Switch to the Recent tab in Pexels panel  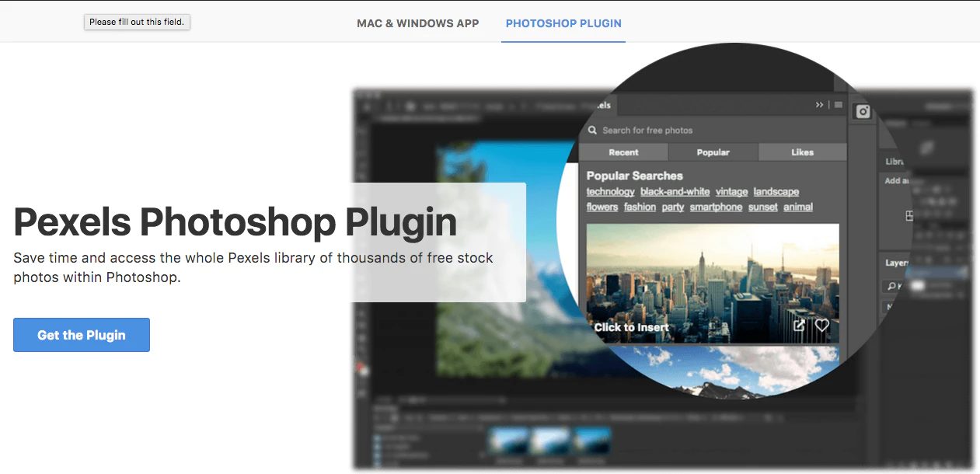tap(623, 152)
